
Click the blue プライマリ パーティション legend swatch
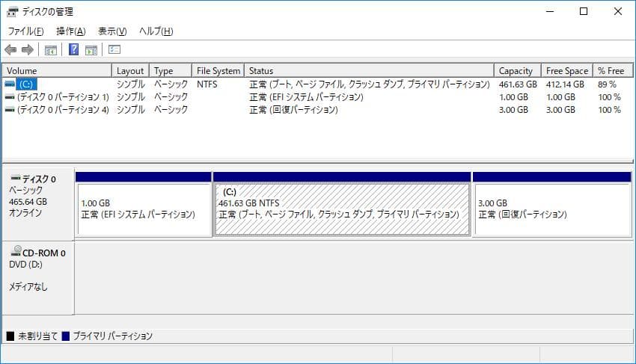66,336
